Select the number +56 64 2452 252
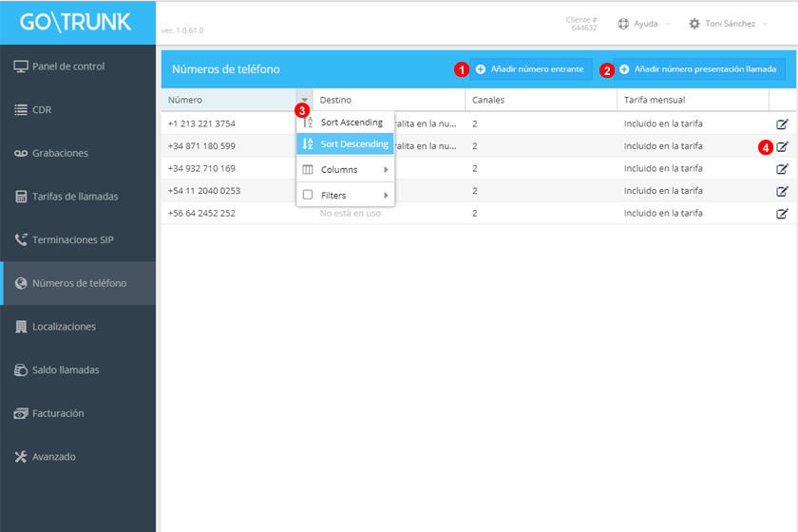The width and height of the screenshot is (798, 532). pyautogui.click(x=201, y=214)
